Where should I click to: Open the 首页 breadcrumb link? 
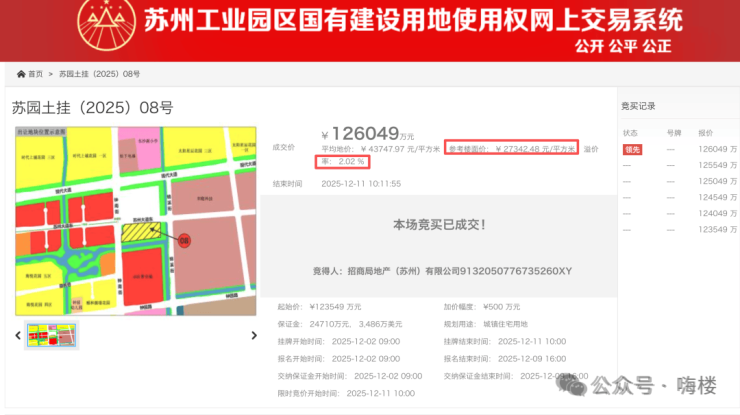coord(36,74)
